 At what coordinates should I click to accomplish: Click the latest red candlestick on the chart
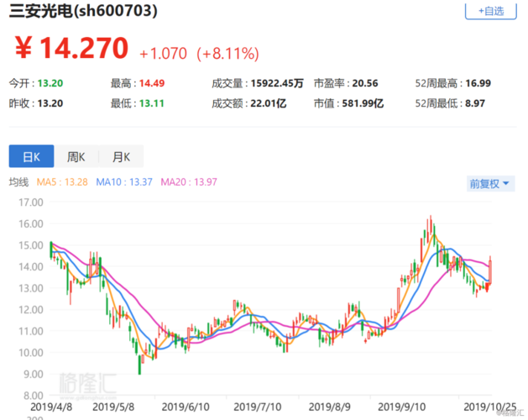click(x=490, y=270)
